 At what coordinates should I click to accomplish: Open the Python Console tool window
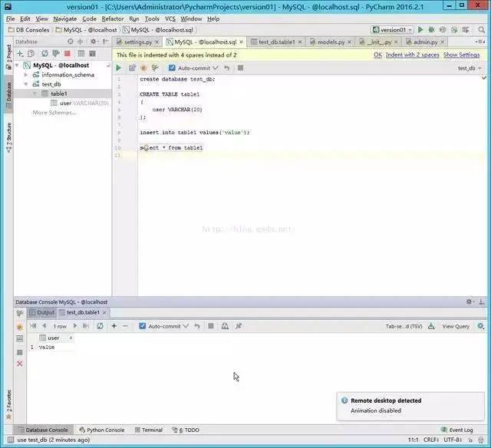[x=102, y=430]
